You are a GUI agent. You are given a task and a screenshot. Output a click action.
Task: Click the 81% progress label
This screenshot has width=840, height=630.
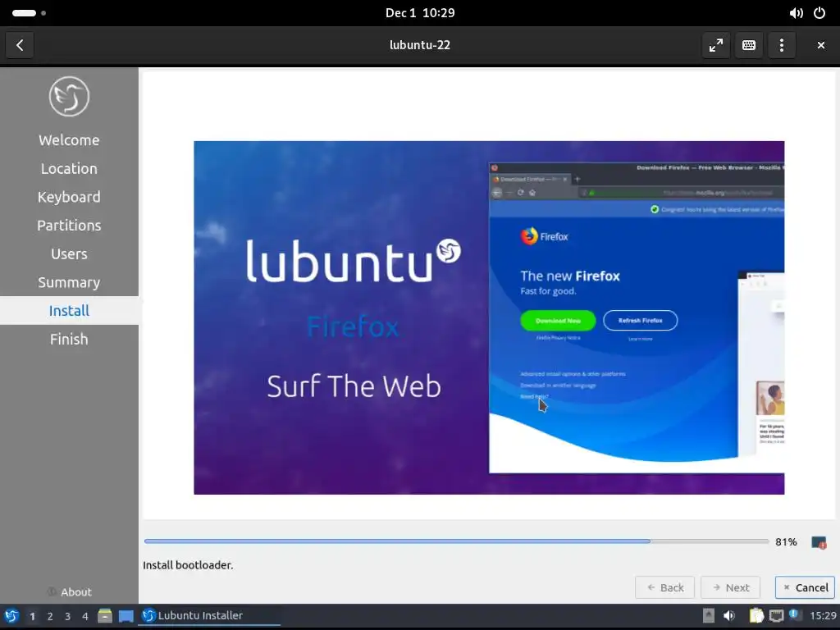[786, 541]
